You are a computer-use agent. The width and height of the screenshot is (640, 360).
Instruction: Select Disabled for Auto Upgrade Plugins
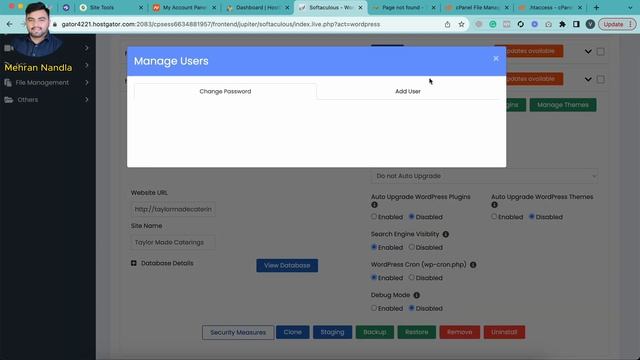click(x=411, y=217)
